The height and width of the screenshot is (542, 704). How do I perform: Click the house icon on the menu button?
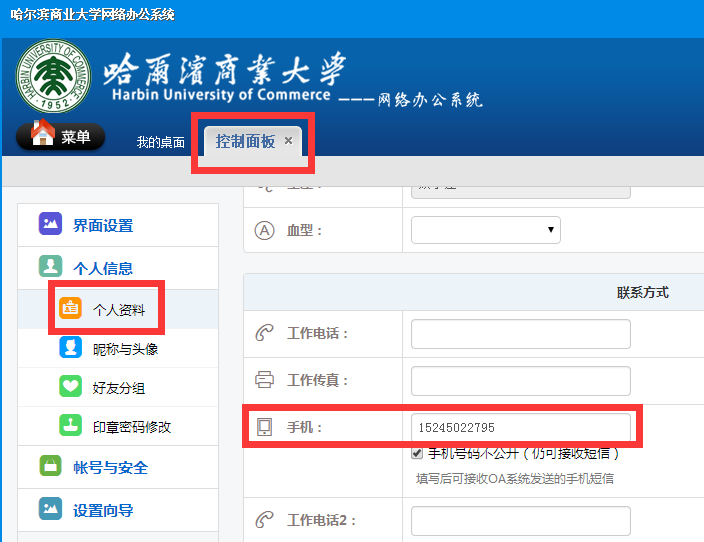pyautogui.click(x=42, y=134)
